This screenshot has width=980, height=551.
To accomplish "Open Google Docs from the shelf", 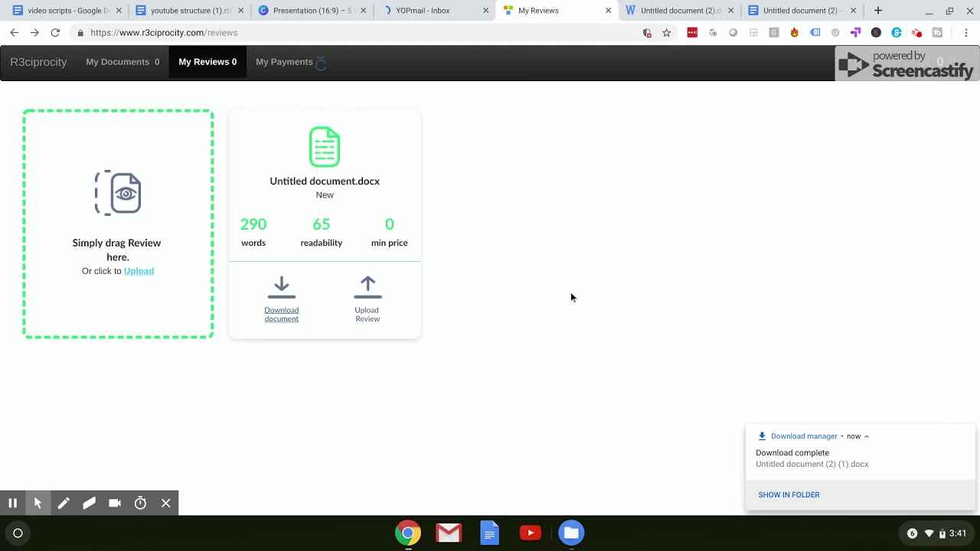I will tap(490, 533).
